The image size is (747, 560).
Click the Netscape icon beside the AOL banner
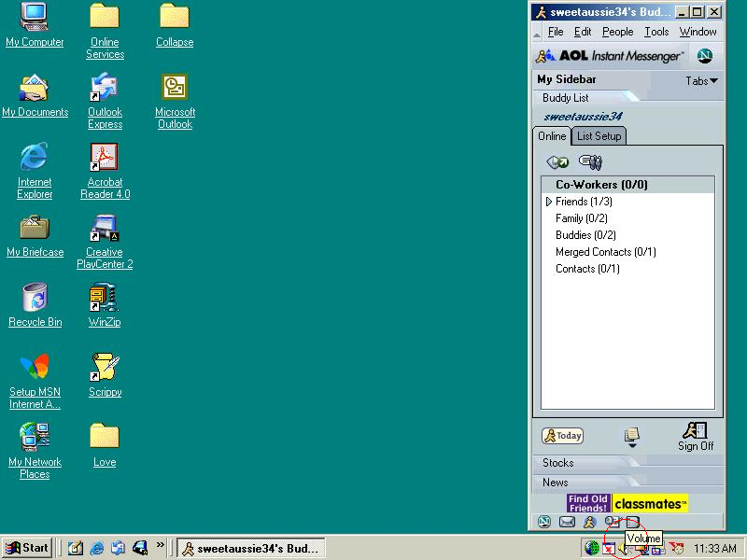pos(705,56)
